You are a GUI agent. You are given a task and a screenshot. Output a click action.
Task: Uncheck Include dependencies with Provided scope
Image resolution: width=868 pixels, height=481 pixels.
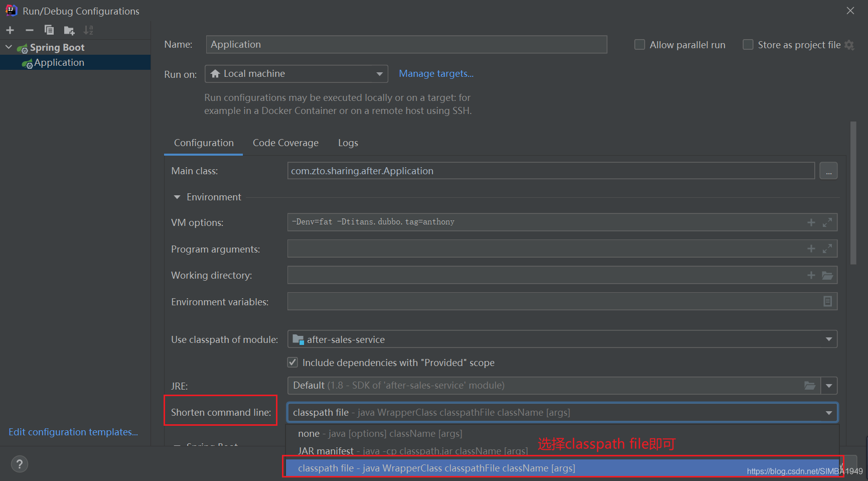point(293,362)
